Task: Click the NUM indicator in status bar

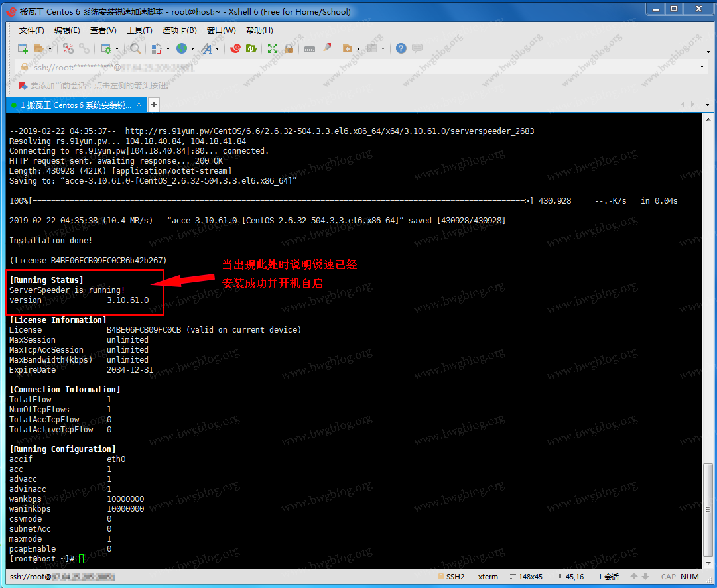Action: (x=690, y=577)
